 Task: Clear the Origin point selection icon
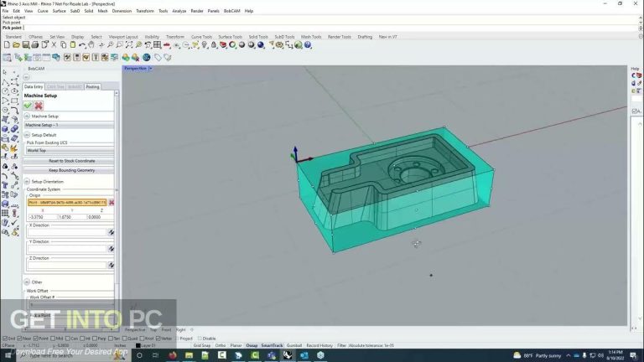click(x=112, y=202)
